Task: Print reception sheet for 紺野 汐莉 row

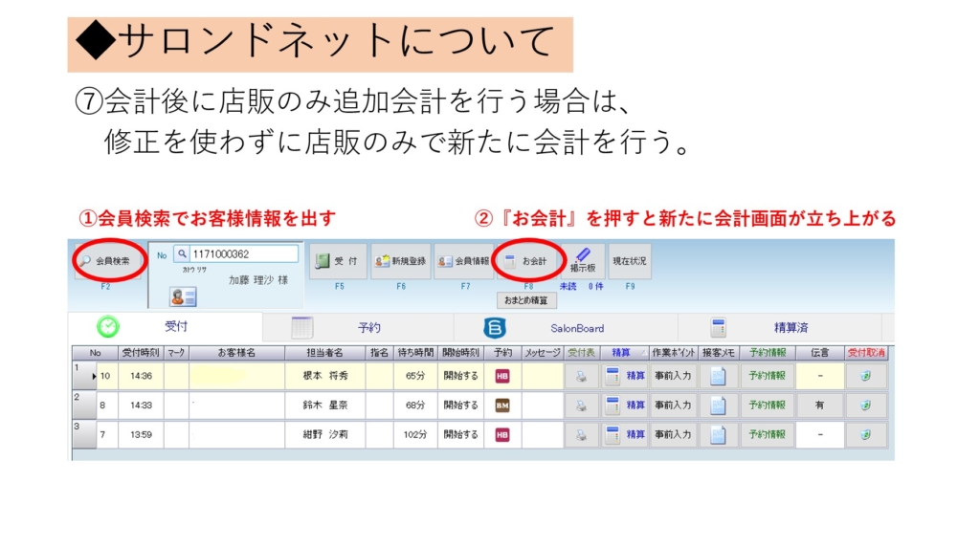Action: click(x=581, y=435)
